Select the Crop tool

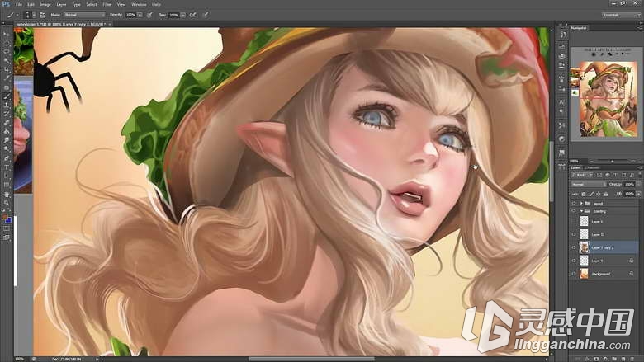(x=6, y=70)
